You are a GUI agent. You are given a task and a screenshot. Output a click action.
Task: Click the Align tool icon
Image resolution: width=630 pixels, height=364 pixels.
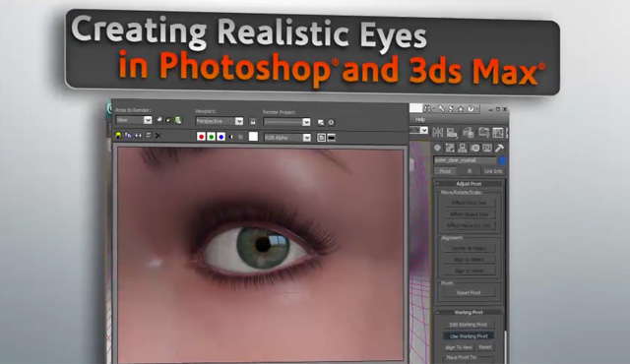click(x=453, y=133)
